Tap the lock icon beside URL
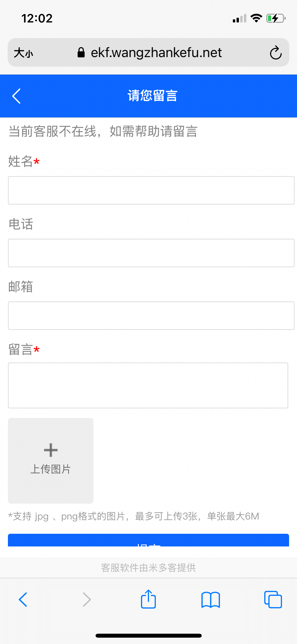The width and height of the screenshot is (297, 644). click(x=81, y=53)
